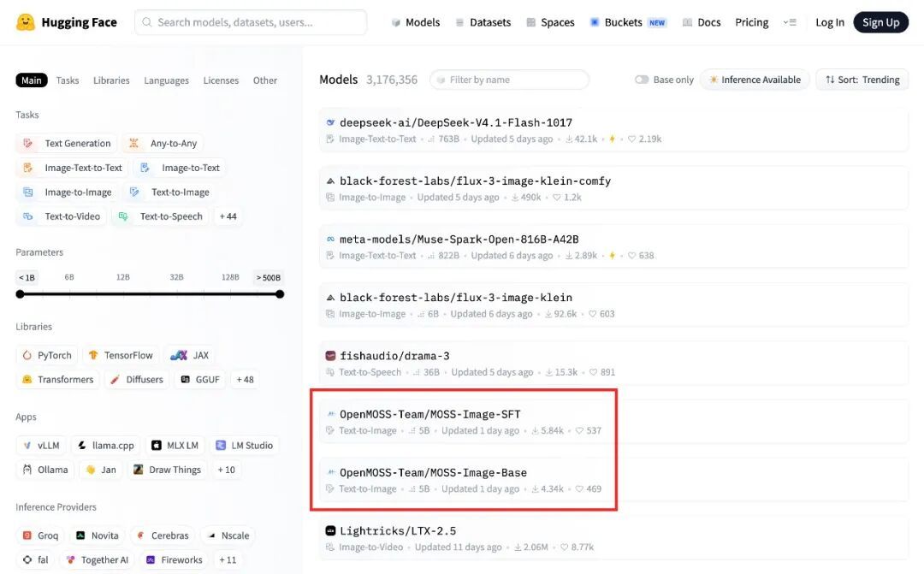This screenshot has height=574, width=924.
Task: Go to the Spaces nav item
Action: pyautogui.click(x=550, y=22)
